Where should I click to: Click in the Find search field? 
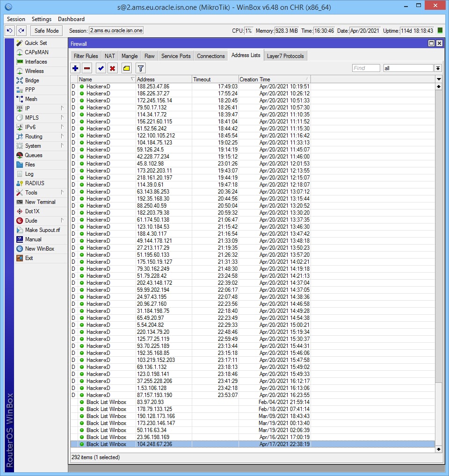[x=366, y=68]
